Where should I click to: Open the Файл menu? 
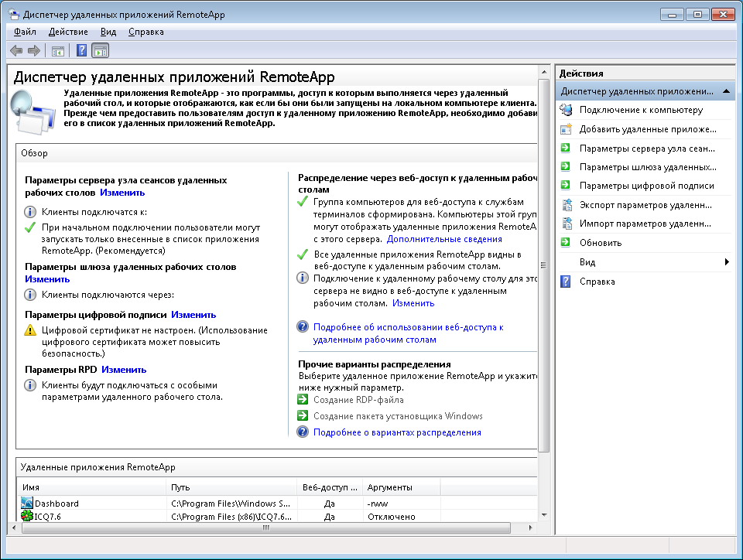click(25, 32)
